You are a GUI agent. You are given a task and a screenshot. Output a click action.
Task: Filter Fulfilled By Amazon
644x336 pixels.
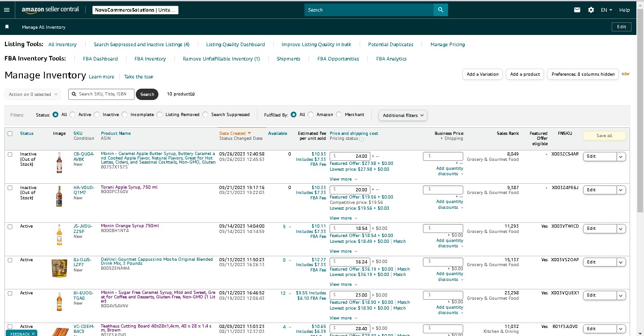point(311,115)
